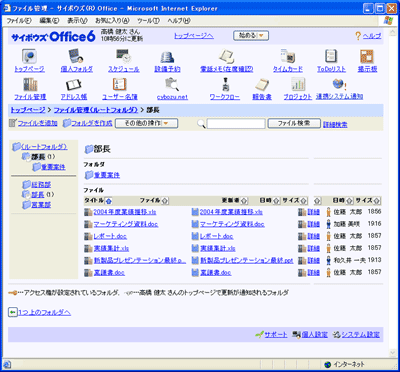
Task: Open 実績集計.xls in the ファイル column
Action: (x=218, y=248)
